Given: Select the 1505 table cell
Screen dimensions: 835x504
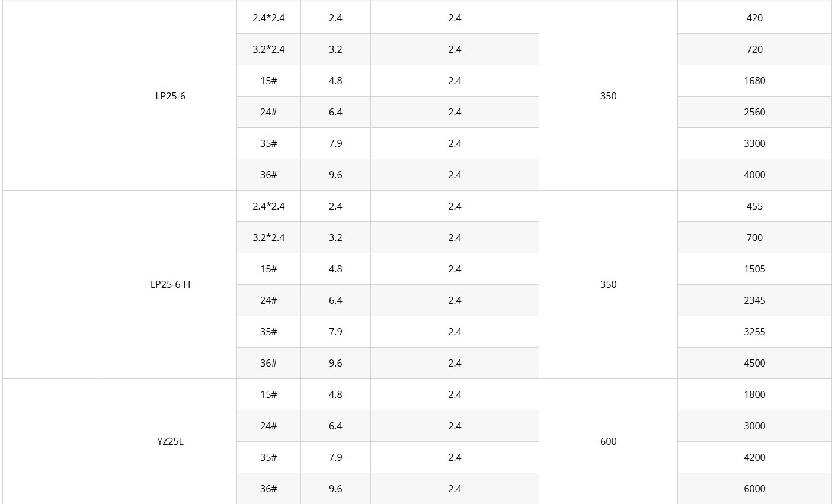Looking at the screenshot, I should 754,269.
